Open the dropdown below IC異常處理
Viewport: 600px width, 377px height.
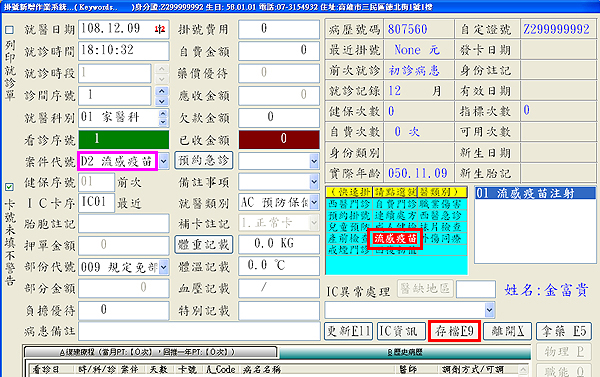click(x=489, y=310)
